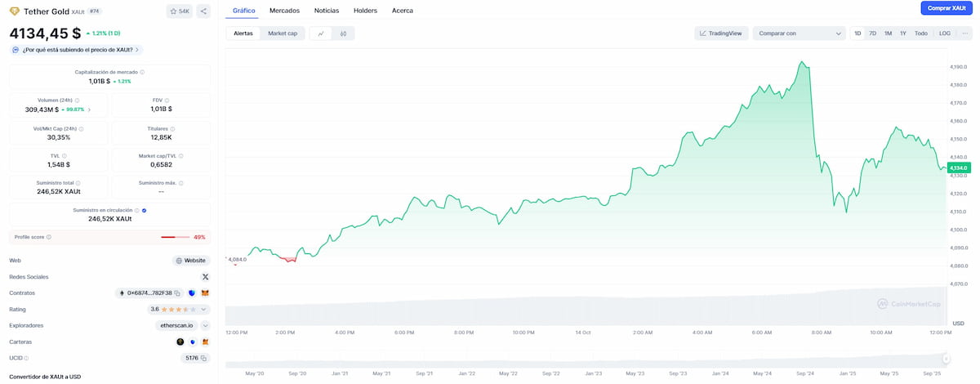Open the etherscan.io explorer link
980x384 pixels.
pyautogui.click(x=176, y=325)
